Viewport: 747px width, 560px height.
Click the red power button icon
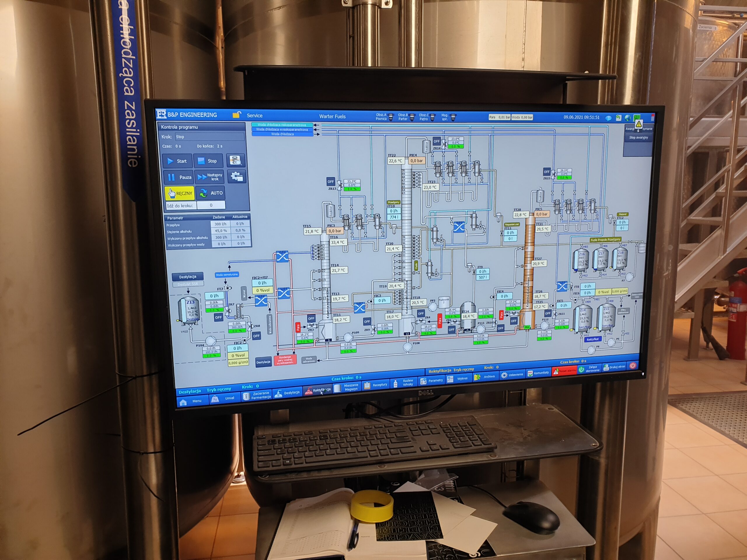click(633, 365)
